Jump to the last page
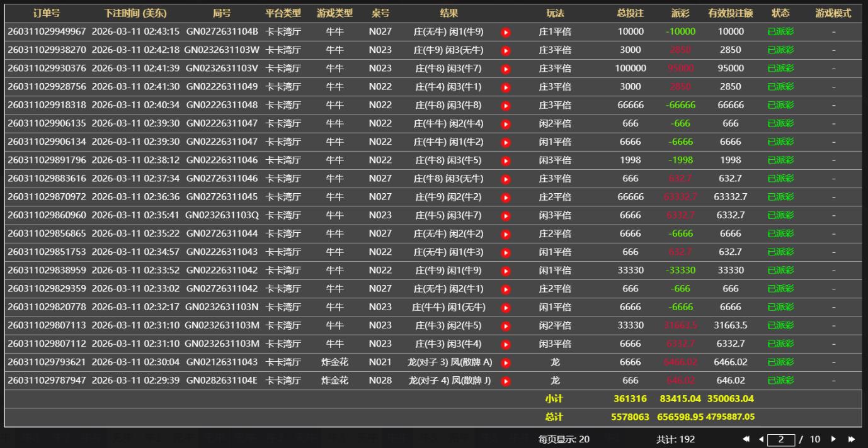Screen dimensions: 868x448 [x=852, y=439]
